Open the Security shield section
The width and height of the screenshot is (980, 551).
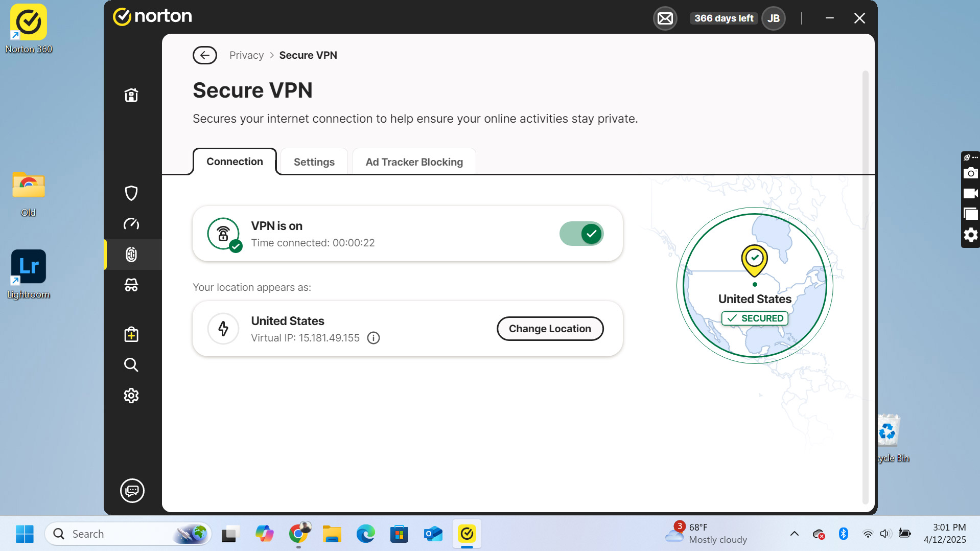pos(131,193)
